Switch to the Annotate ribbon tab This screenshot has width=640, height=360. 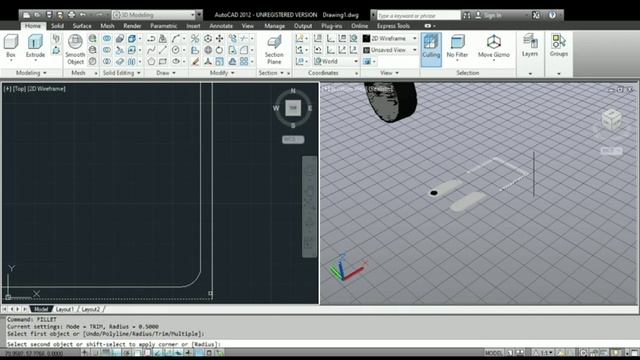(221, 26)
